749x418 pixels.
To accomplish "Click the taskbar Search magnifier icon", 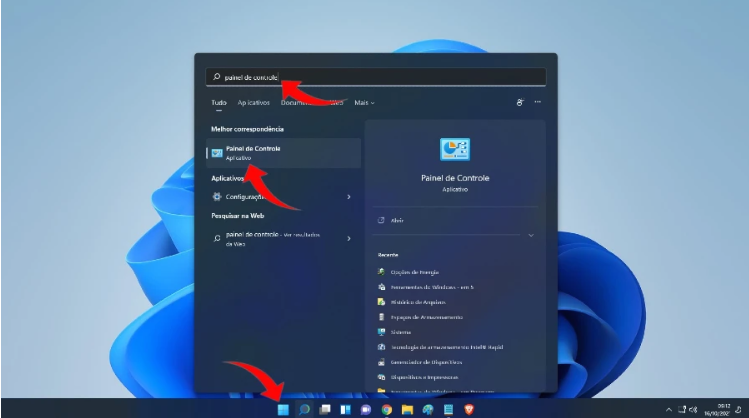I will pyautogui.click(x=304, y=409).
